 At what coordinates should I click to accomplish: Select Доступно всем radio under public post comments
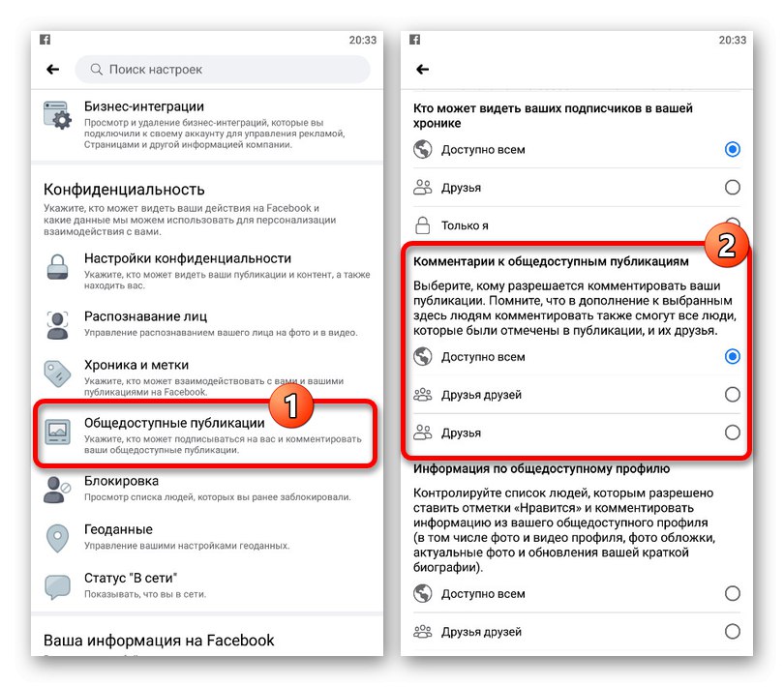coord(732,356)
